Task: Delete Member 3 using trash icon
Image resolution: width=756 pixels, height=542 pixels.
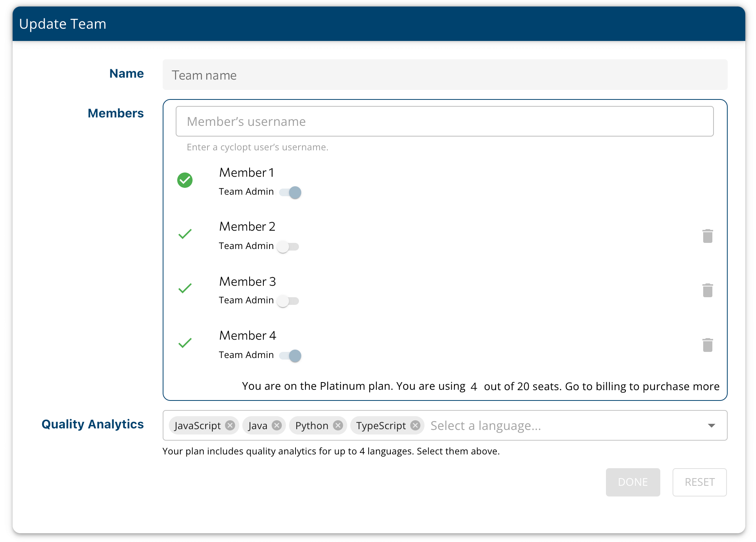Action: click(707, 290)
